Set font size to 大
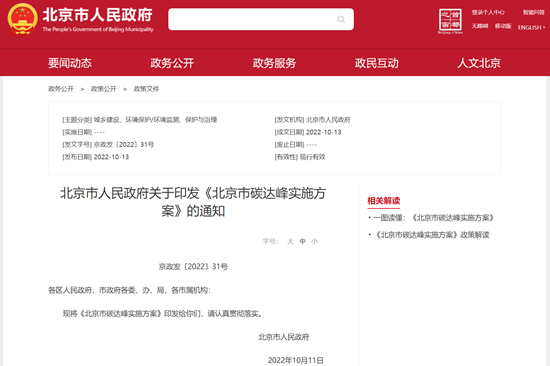This screenshot has width=550, height=366. coord(290,241)
